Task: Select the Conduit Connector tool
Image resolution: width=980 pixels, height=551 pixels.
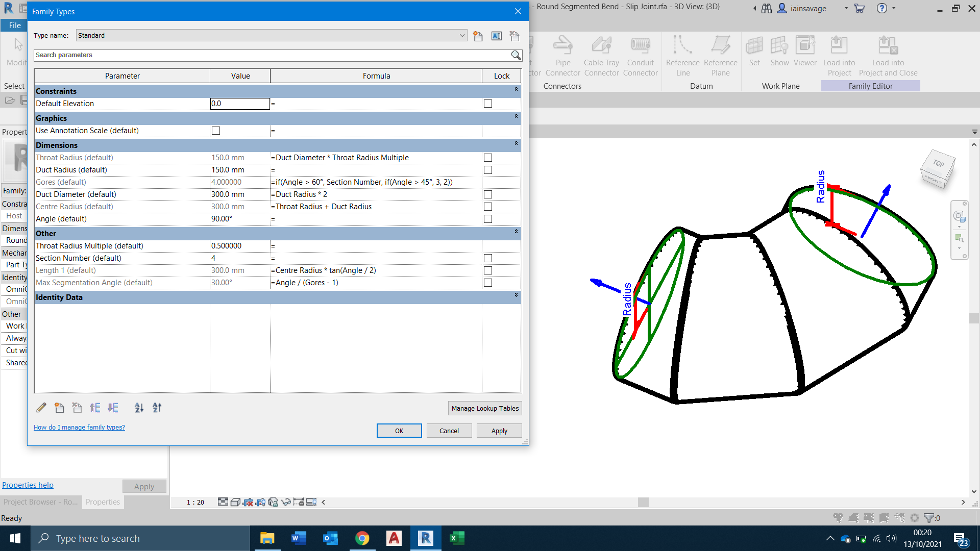Action: point(640,56)
